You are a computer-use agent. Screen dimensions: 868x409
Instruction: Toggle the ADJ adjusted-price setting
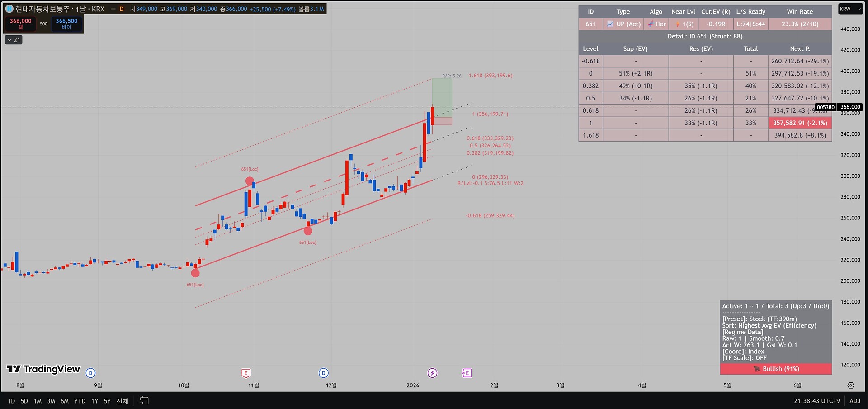855,401
